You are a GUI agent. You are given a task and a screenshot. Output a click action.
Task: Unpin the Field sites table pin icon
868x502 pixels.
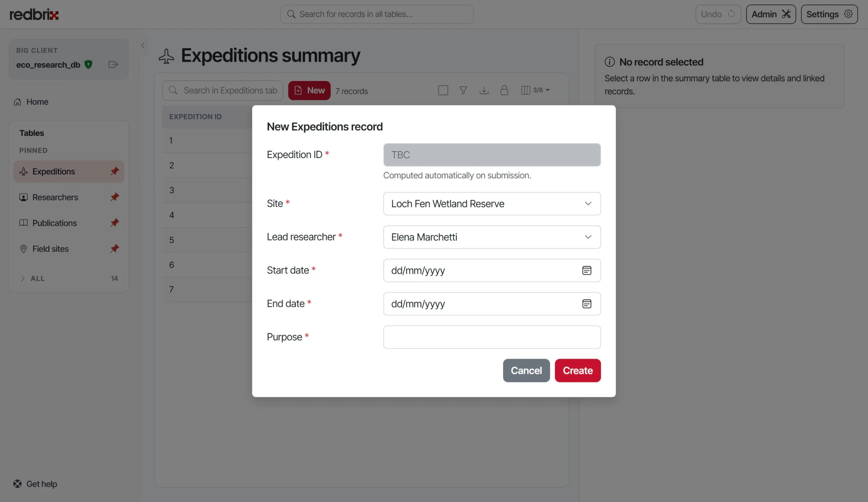click(114, 249)
